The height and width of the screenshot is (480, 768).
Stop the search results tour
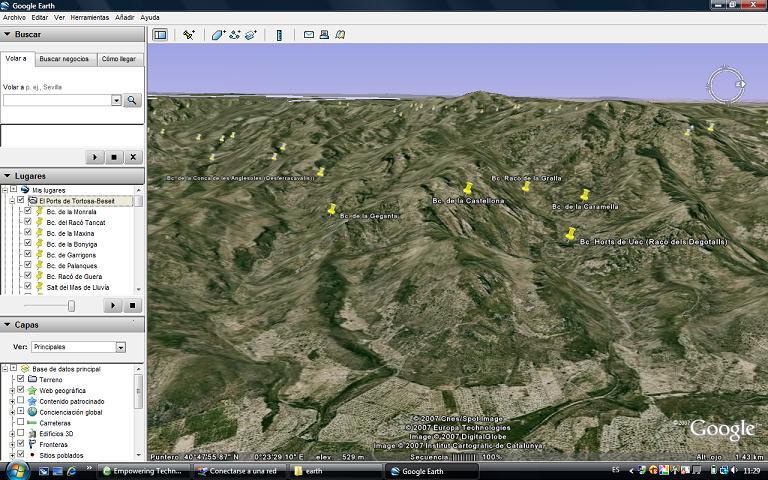114,157
